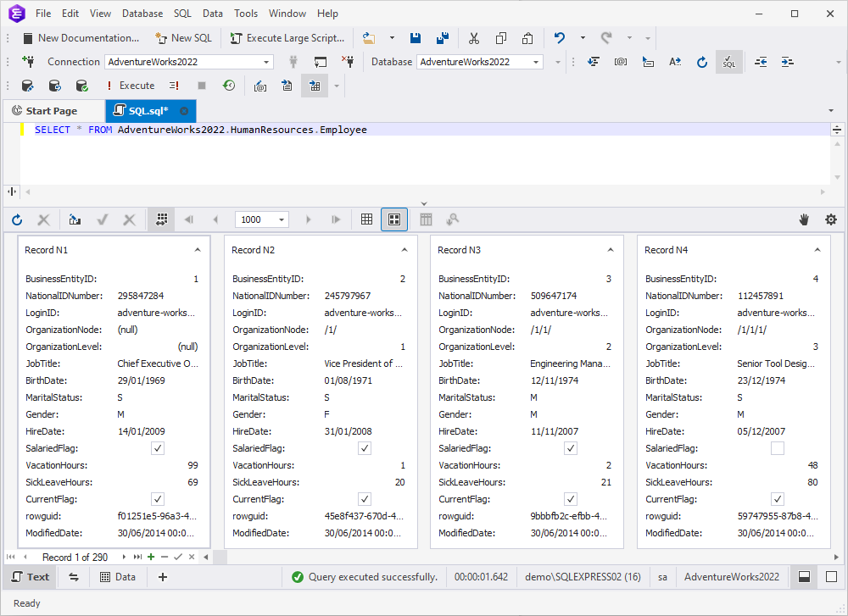Click green plus to append record

pos(151,557)
